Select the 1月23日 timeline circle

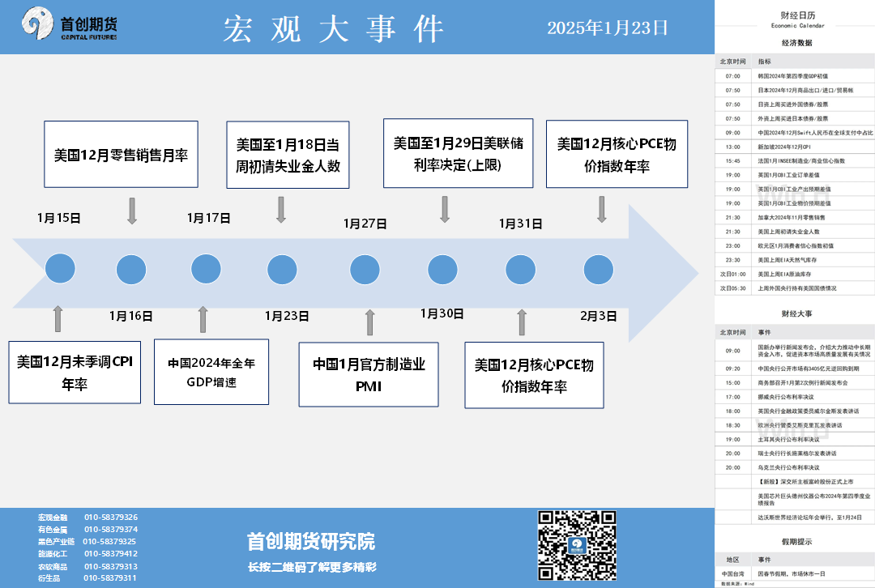[282, 269]
